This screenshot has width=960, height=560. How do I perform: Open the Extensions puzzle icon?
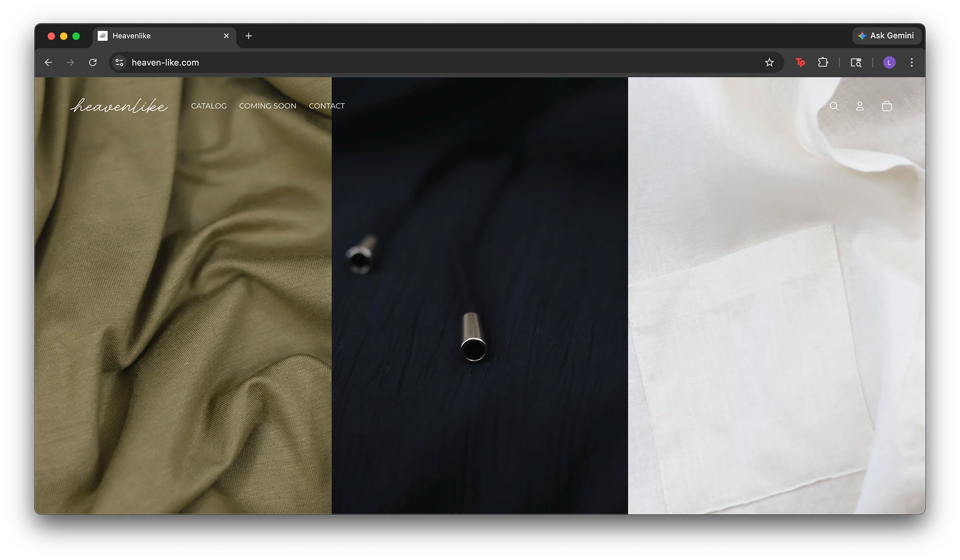click(x=823, y=62)
